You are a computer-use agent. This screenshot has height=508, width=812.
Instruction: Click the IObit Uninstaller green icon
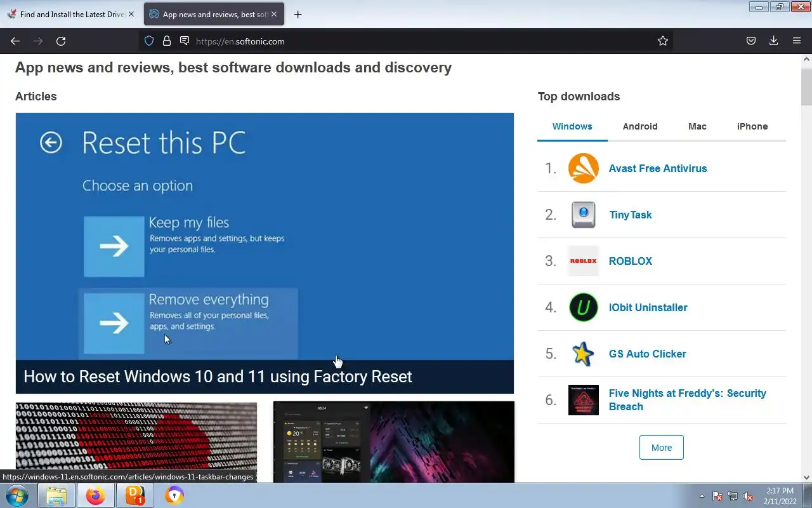(x=584, y=307)
